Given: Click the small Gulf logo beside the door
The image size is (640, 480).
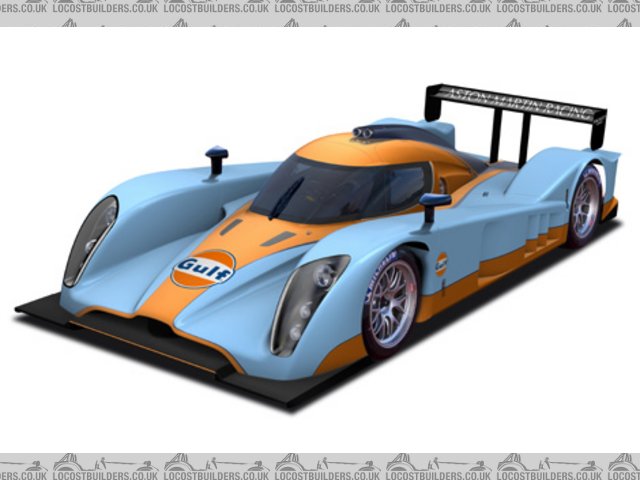Looking at the screenshot, I should tap(441, 264).
